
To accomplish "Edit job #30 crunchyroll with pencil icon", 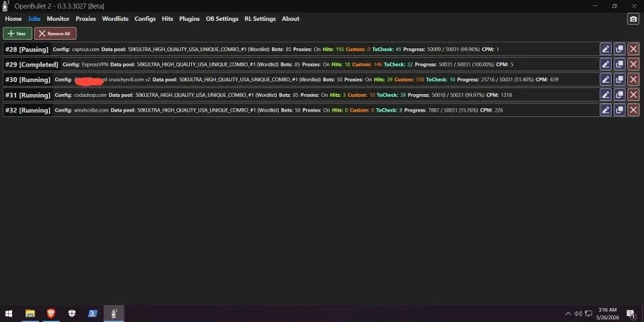I will tap(606, 79).
